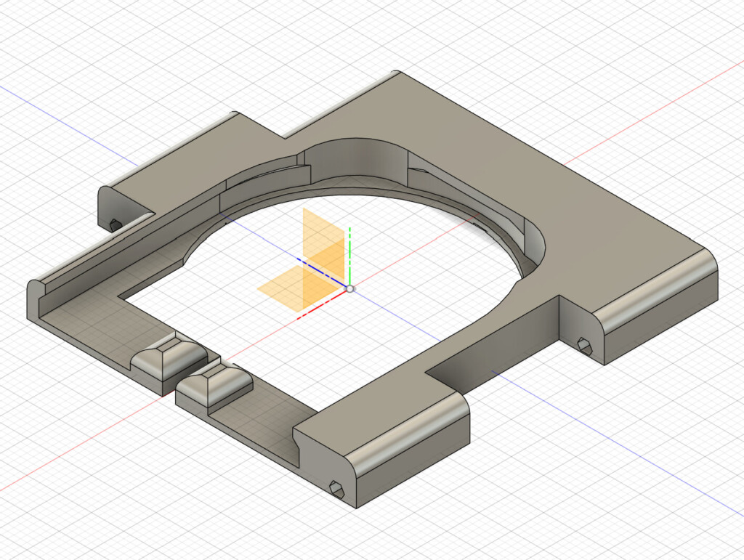
Task: Select the rounded fillet on far-right block
Action: (x=657, y=291)
